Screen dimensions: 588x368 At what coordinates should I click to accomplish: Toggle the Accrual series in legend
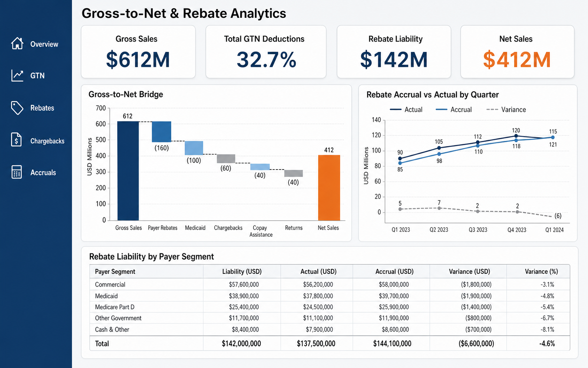click(x=454, y=109)
